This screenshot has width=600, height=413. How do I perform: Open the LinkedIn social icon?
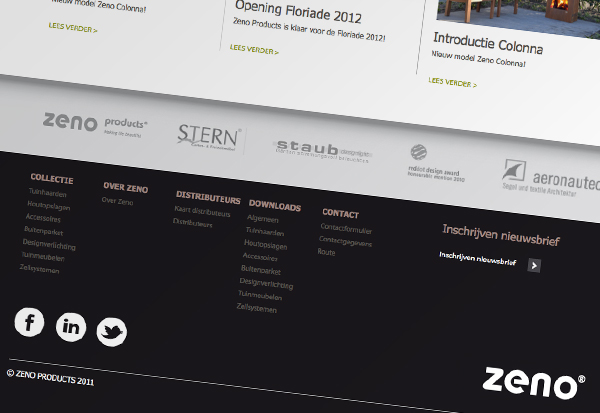(x=71, y=327)
